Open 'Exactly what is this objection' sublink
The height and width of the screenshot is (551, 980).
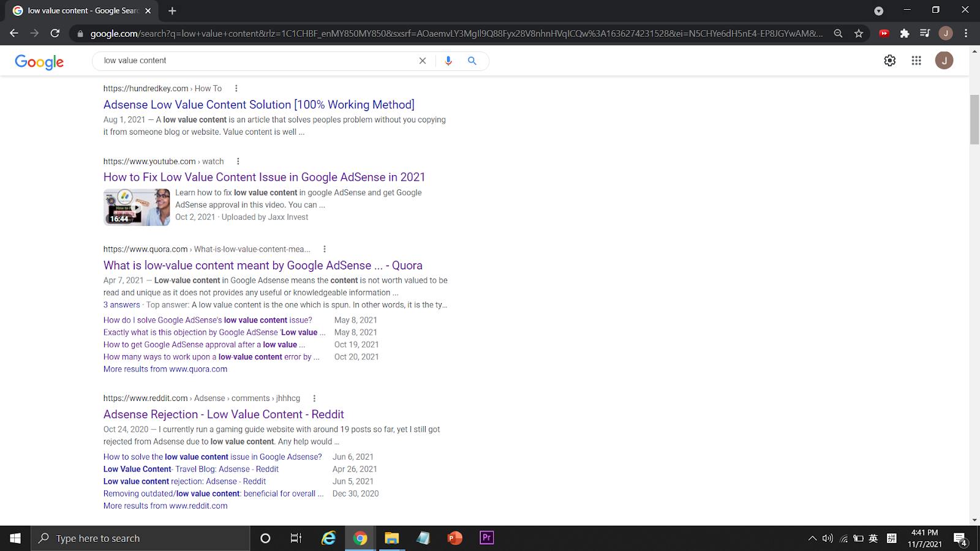point(214,332)
